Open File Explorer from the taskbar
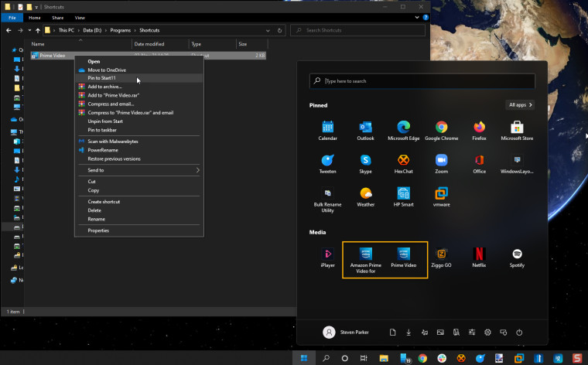 pyautogui.click(x=384, y=358)
